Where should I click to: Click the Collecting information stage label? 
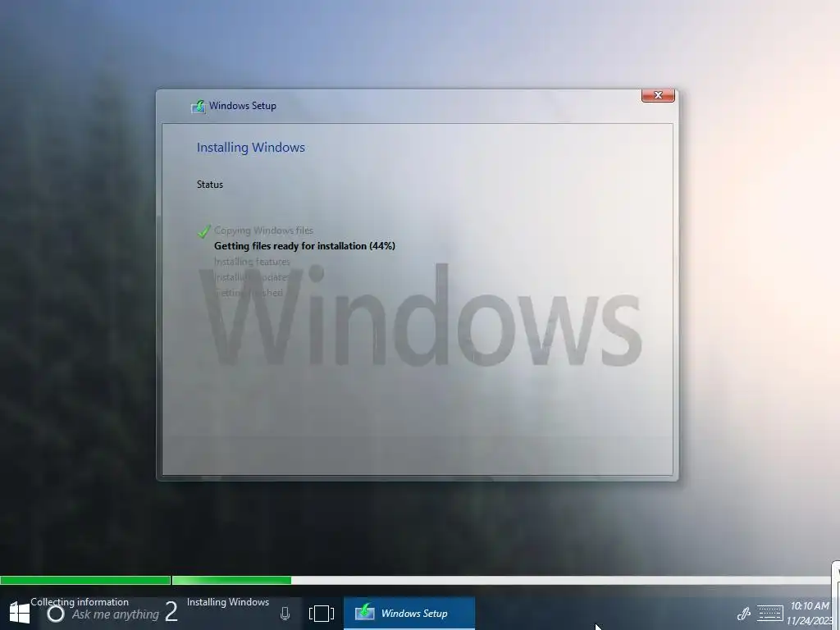tap(80, 602)
